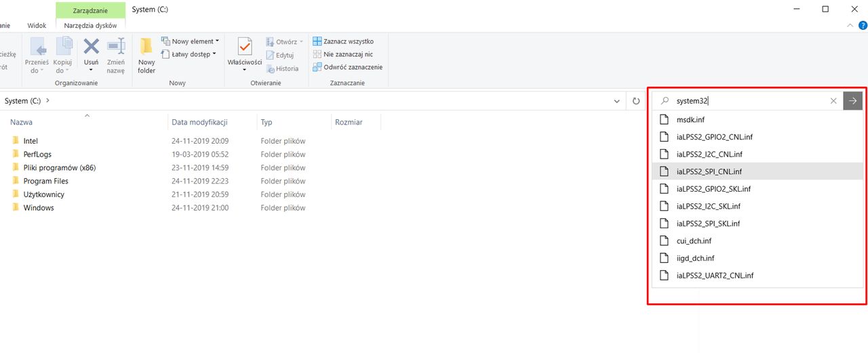Sort by Data modyfikacji column header
Screen dimensions: 868x353
tap(199, 122)
